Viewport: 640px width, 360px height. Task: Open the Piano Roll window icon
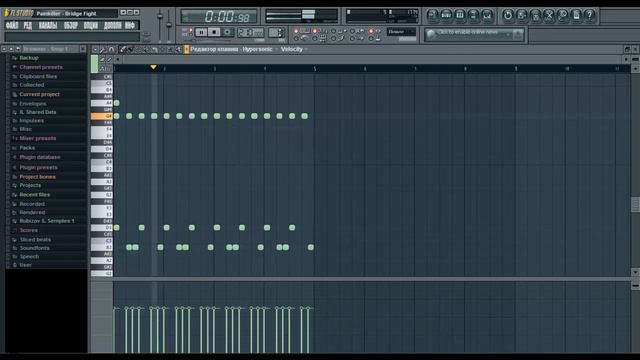coord(460,16)
